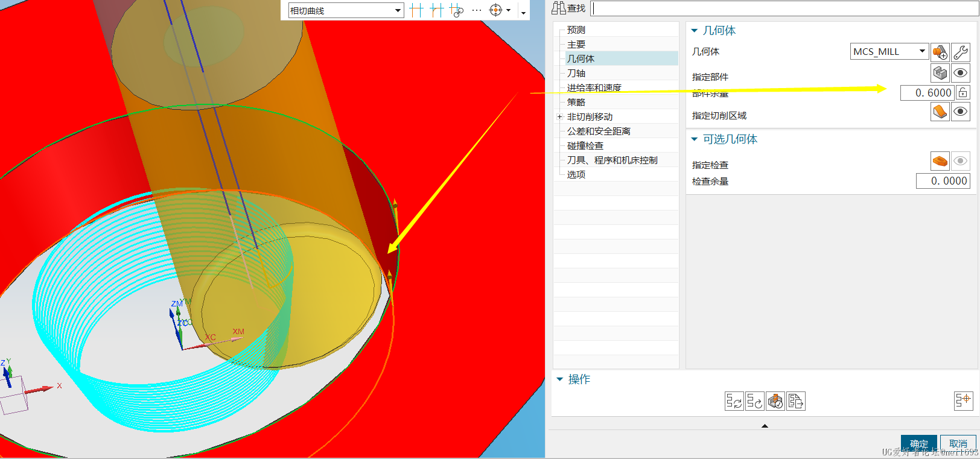Expand the 非切削移动 tree node
Image resolution: width=980 pixels, height=459 pixels.
[559, 116]
